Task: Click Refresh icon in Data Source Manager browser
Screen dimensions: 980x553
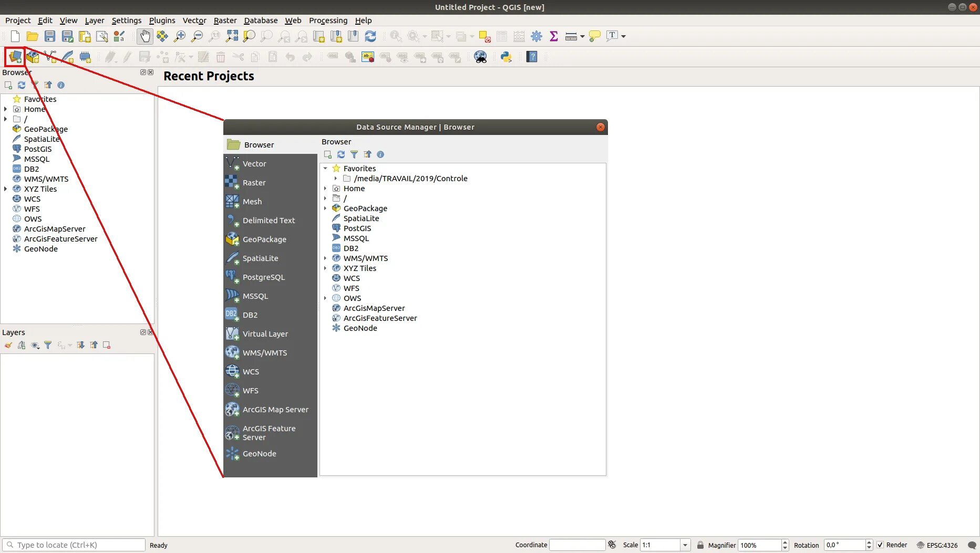Action: click(341, 154)
